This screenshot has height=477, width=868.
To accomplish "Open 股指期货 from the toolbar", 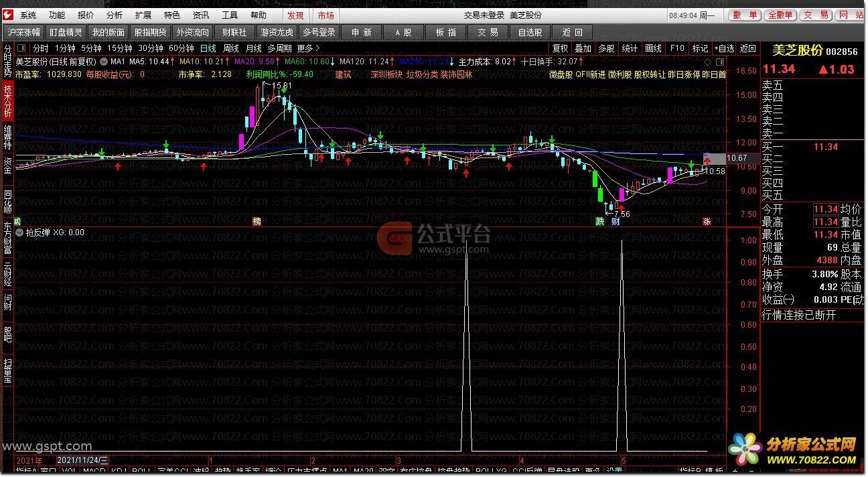I will (150, 31).
